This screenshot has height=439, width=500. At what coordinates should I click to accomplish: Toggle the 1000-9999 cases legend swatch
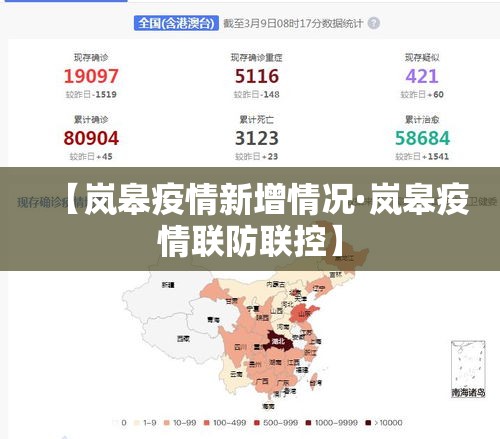pos(308,423)
